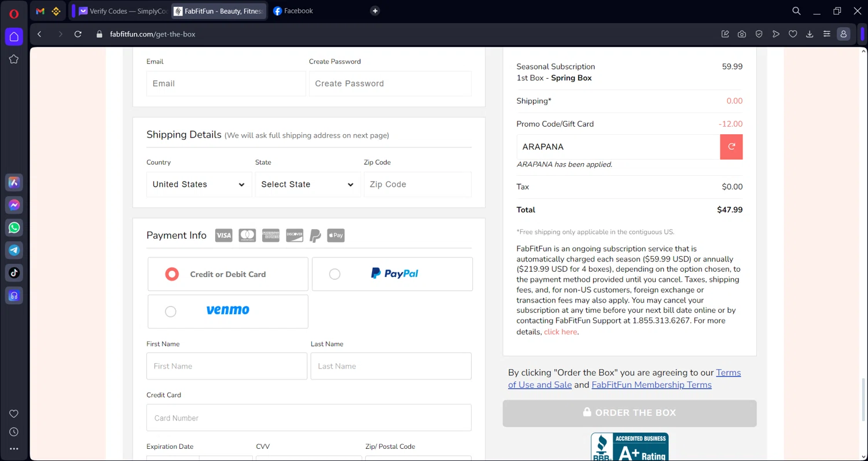The height and width of the screenshot is (461, 868).
Task: Click the ORDER THE BOX button
Action: 630,413
